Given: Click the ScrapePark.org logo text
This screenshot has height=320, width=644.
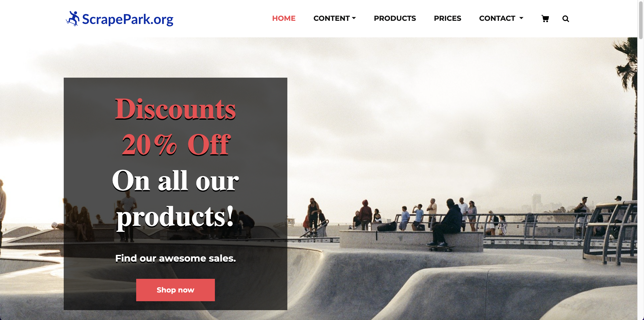Looking at the screenshot, I should click(x=128, y=19).
